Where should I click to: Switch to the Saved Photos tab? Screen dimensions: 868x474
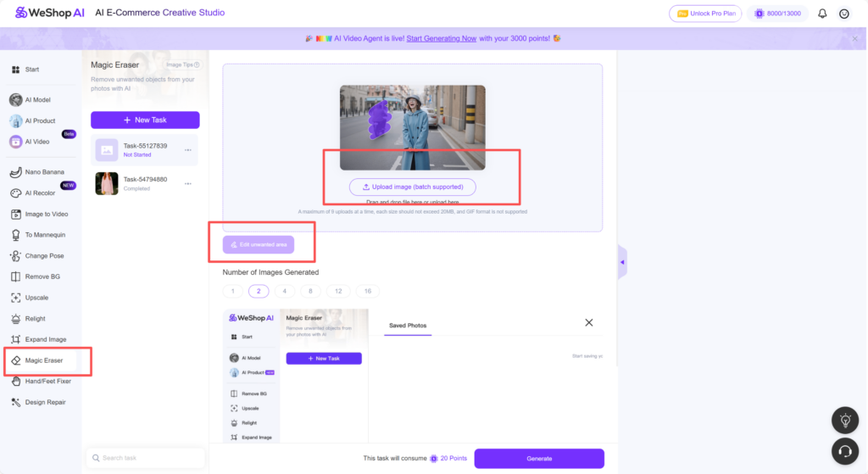click(408, 326)
